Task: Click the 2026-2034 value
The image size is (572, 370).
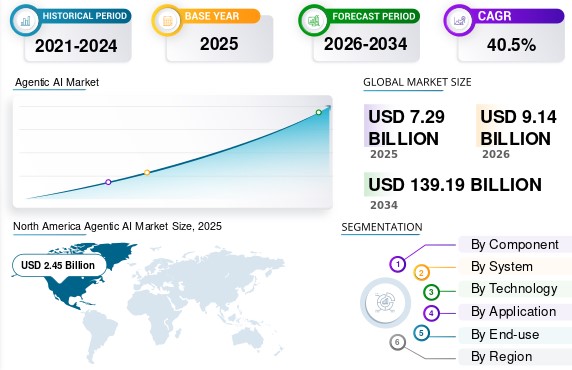Action: point(366,44)
